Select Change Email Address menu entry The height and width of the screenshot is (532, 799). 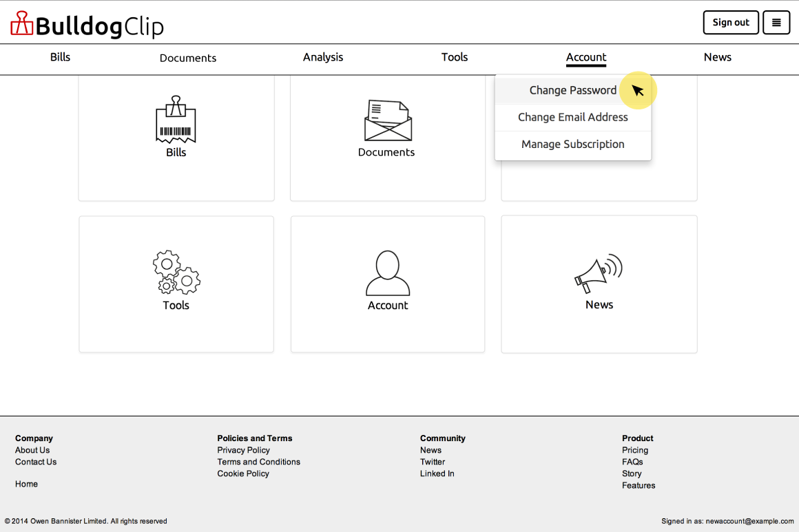[572, 117]
